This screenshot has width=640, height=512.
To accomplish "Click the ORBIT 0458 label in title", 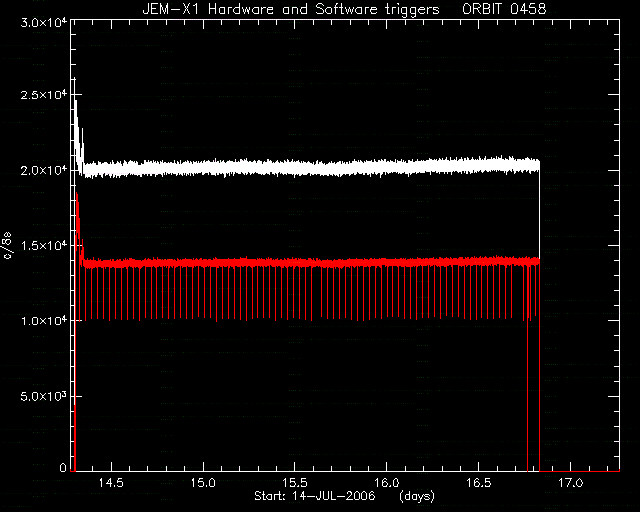I will (x=504, y=9).
